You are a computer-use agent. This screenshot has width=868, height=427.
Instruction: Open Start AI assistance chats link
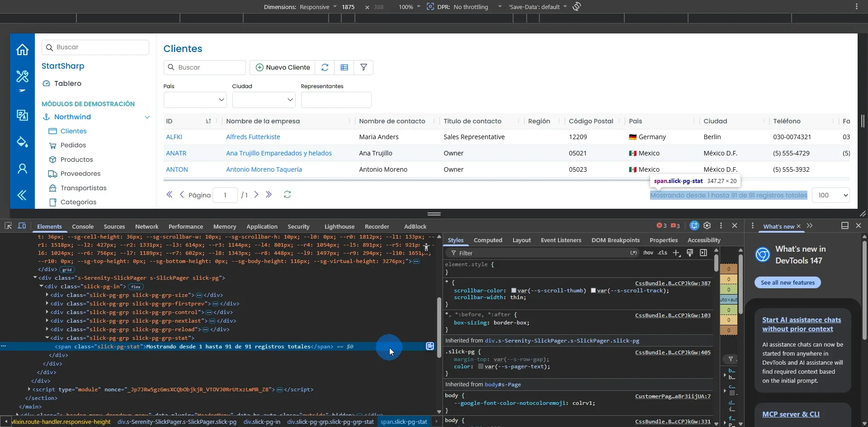(x=802, y=324)
